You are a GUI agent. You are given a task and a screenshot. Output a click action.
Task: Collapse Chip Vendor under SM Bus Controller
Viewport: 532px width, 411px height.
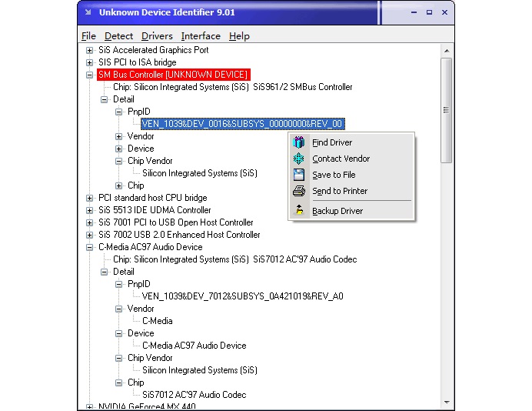[118, 161]
